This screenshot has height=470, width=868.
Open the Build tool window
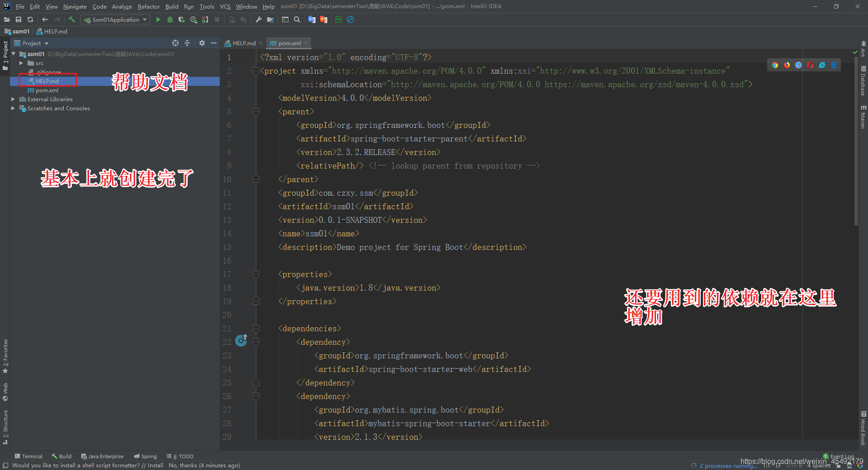click(61, 456)
